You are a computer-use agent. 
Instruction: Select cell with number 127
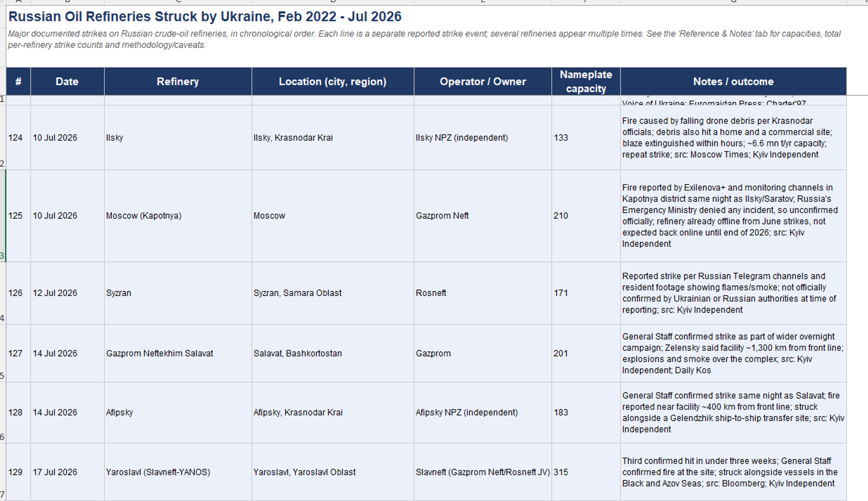pyautogui.click(x=18, y=353)
